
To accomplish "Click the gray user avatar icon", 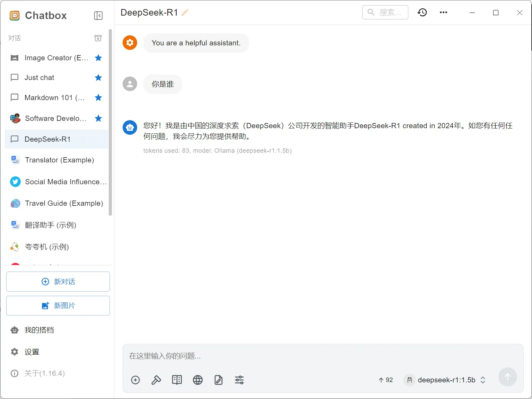I will 130,84.
